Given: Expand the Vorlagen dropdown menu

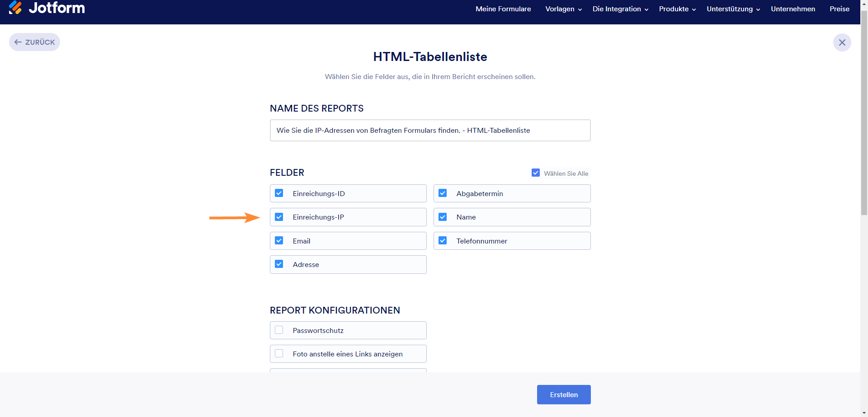Looking at the screenshot, I should (563, 9).
